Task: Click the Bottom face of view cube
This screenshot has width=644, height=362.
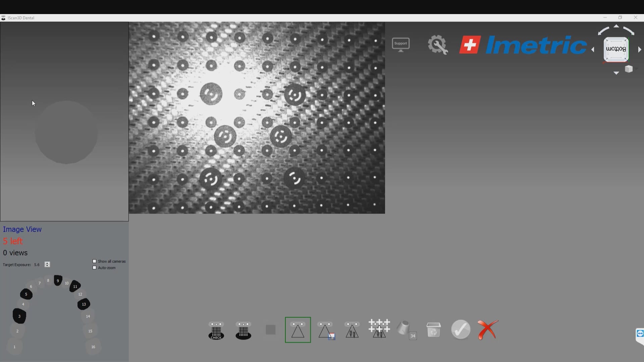Action: click(616, 49)
